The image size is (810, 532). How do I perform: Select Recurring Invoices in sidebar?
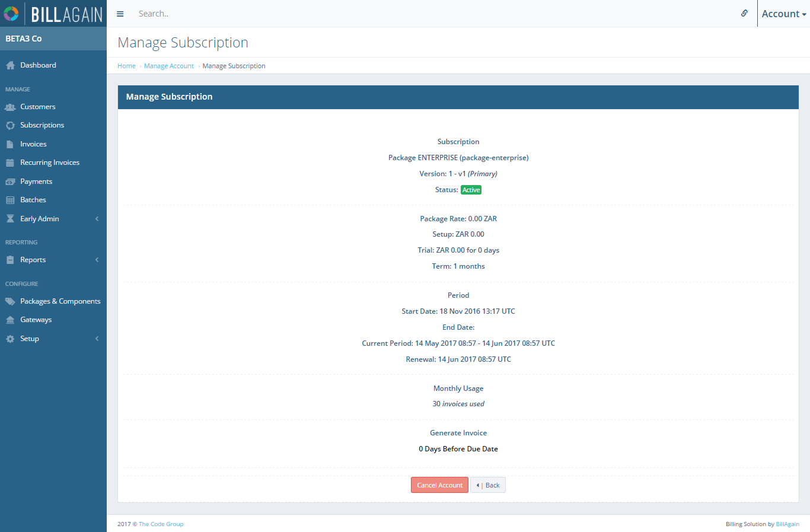[50, 163]
